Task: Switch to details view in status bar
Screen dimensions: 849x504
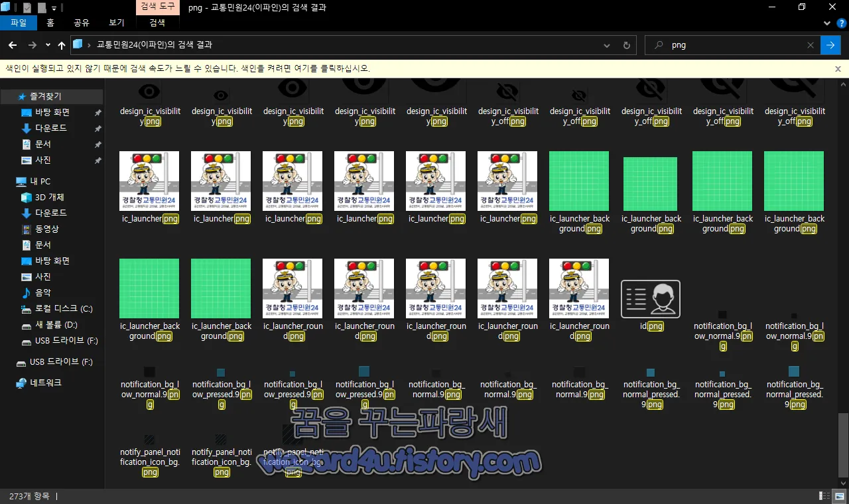Action: (x=825, y=496)
